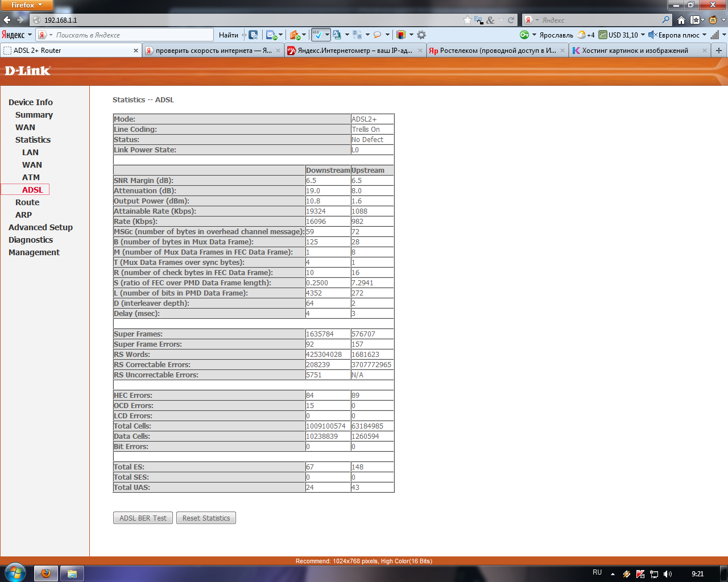
Task: Open new tab with plus button
Action: [719, 51]
